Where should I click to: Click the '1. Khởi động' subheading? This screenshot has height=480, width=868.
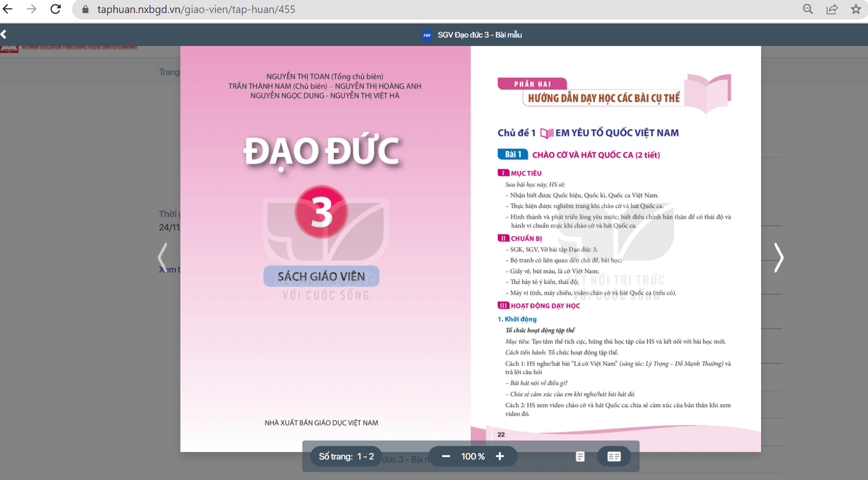(x=517, y=319)
